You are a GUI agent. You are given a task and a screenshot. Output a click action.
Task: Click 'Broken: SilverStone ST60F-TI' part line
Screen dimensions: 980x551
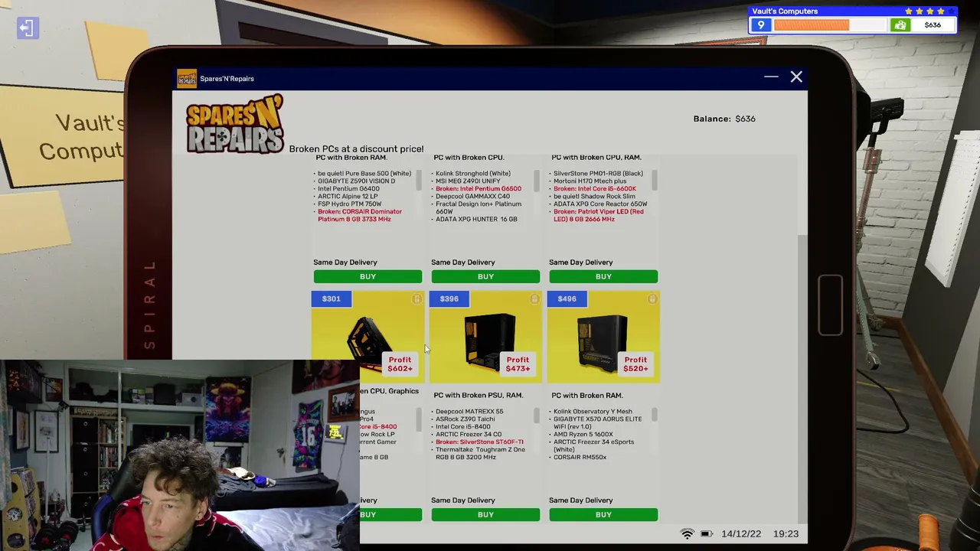tap(480, 442)
